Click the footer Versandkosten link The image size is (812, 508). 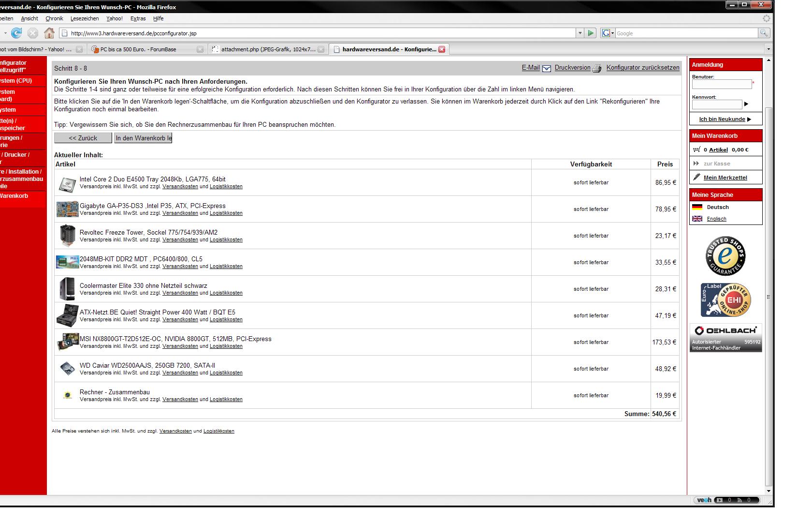coord(175,431)
